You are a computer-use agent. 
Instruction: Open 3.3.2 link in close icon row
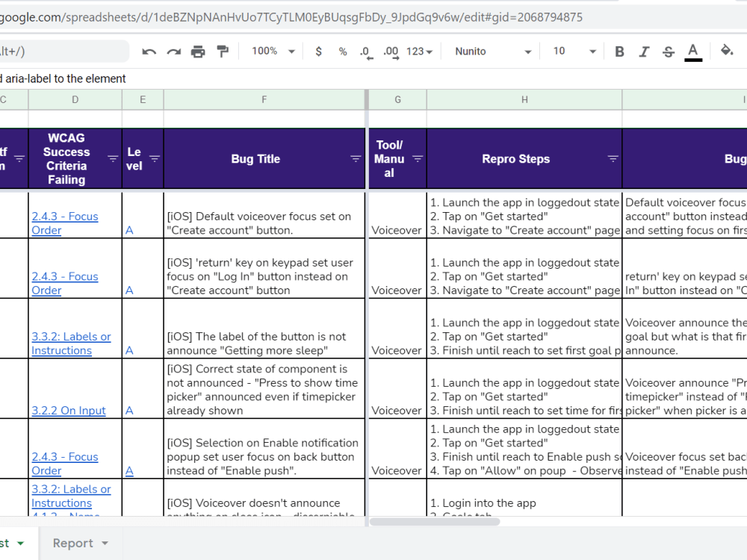pyautogui.click(x=71, y=496)
